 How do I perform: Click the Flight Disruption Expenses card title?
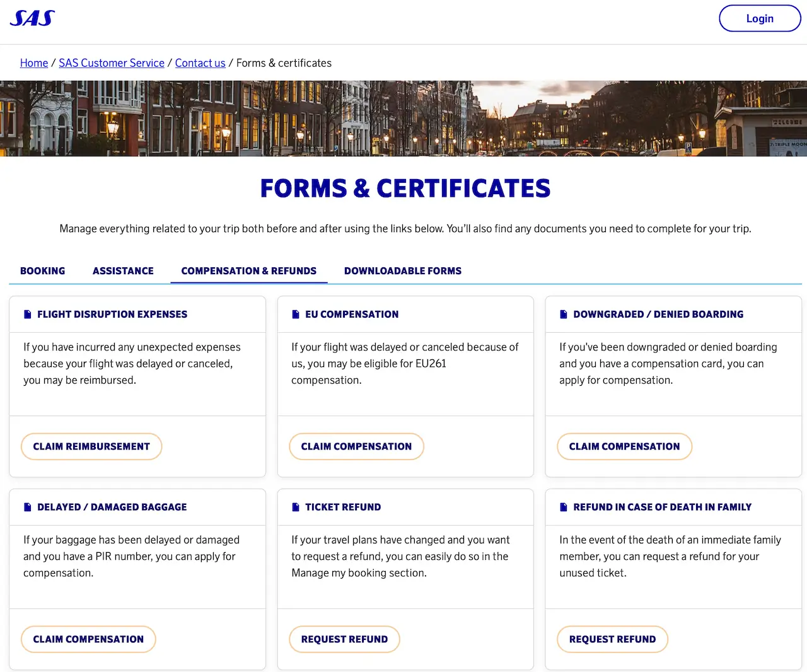(112, 314)
